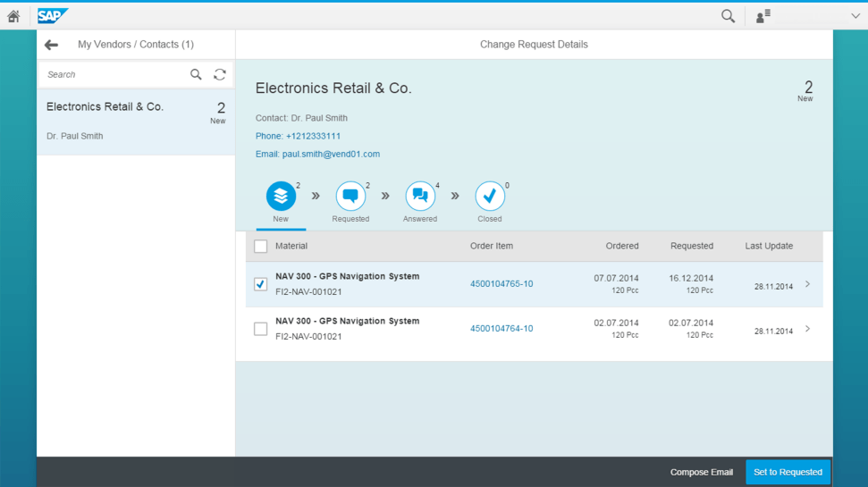Screen dimensions: 868x487
Task: Show the Answered change requests
Action: [420, 197]
